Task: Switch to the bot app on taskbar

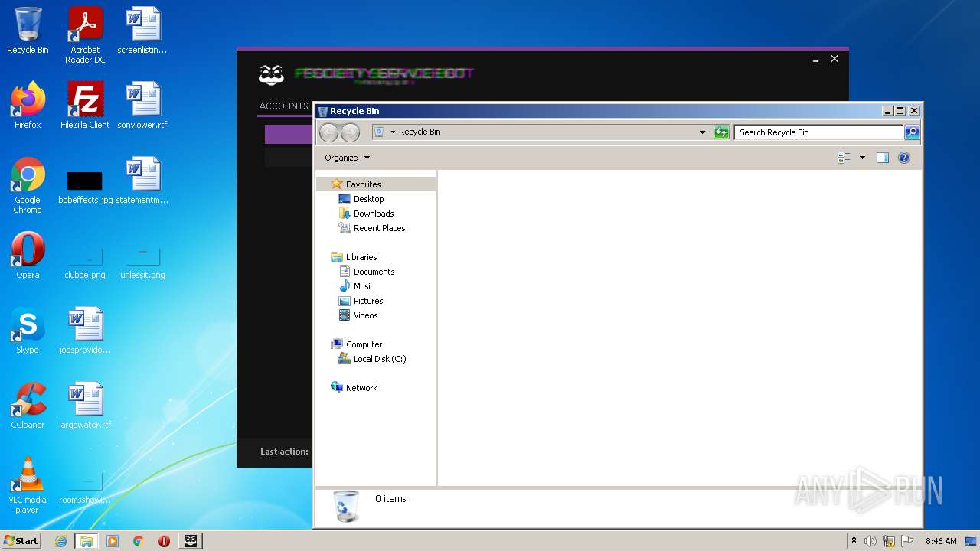Action: (x=191, y=541)
